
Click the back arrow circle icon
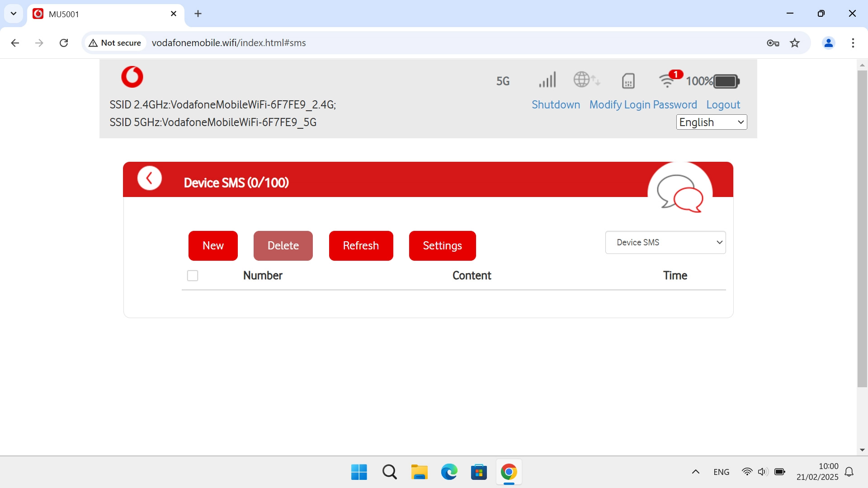pos(150,178)
